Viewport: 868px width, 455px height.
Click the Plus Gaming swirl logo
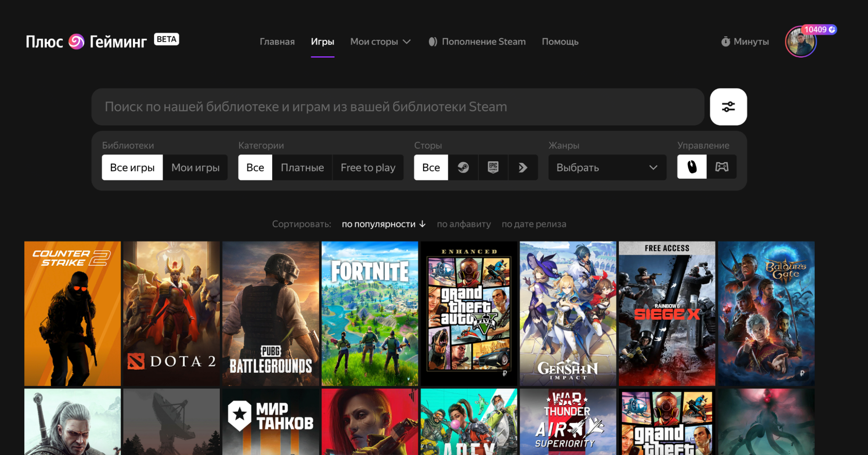[76, 41]
